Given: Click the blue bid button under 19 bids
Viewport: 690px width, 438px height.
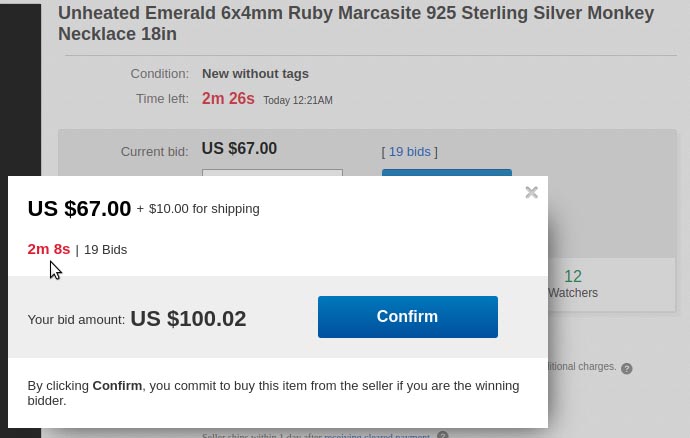Looking at the screenshot, I should pyautogui.click(x=447, y=173).
